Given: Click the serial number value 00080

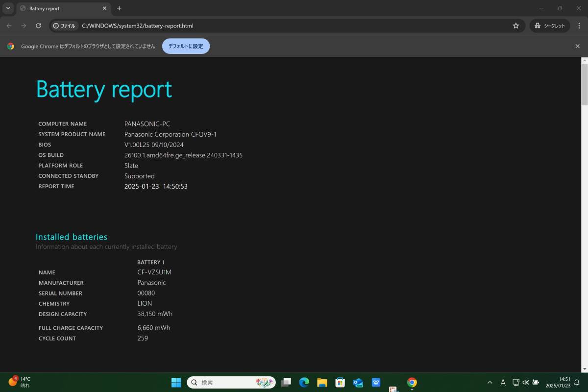Looking at the screenshot, I should [146, 293].
